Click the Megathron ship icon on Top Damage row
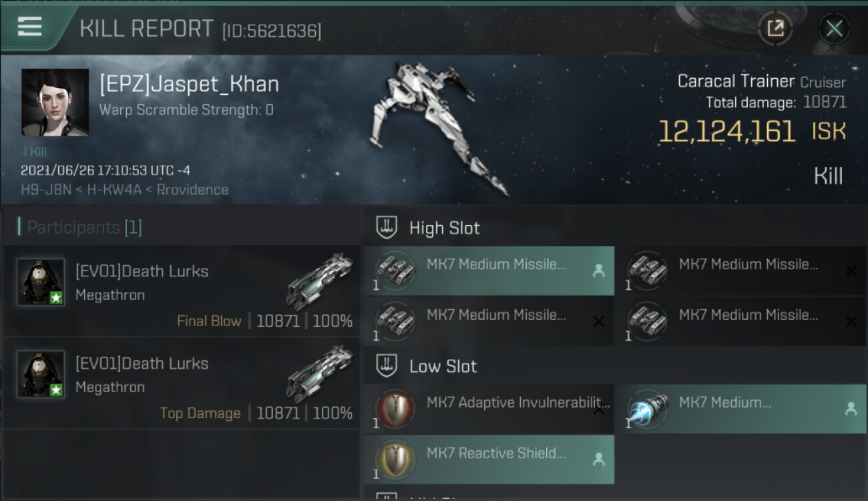 pos(320,373)
